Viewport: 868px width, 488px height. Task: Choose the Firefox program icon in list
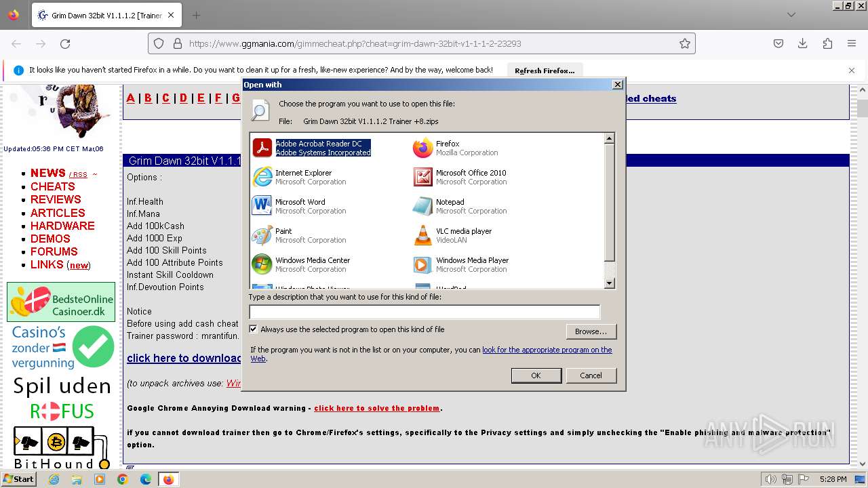423,148
